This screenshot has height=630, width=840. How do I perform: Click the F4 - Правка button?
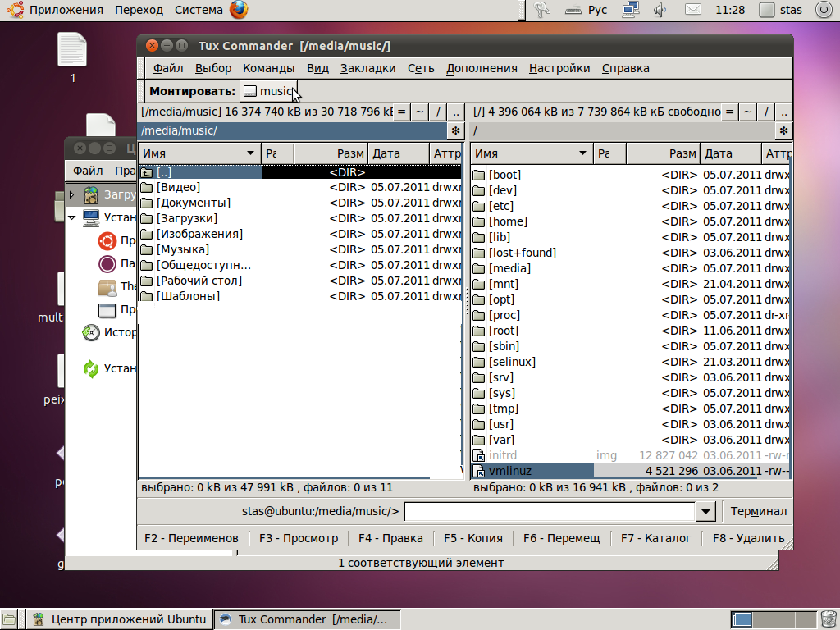pos(390,538)
